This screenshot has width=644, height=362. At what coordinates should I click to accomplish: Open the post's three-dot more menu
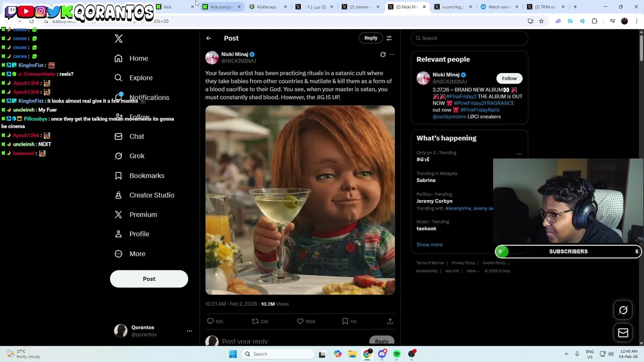coord(392,54)
